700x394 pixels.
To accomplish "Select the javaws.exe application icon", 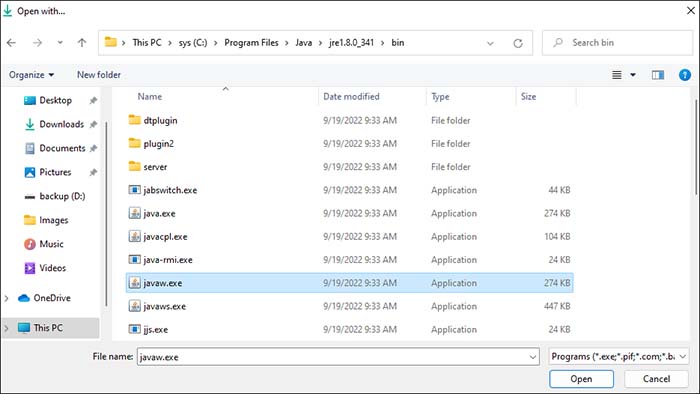I will (134, 306).
